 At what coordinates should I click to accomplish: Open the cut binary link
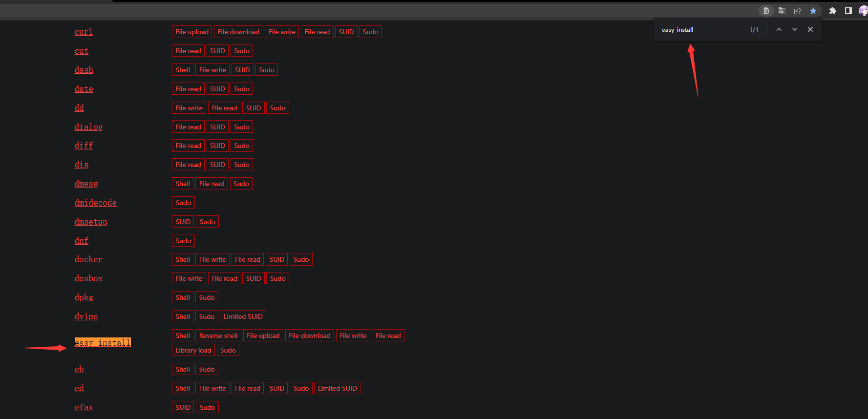(82, 51)
